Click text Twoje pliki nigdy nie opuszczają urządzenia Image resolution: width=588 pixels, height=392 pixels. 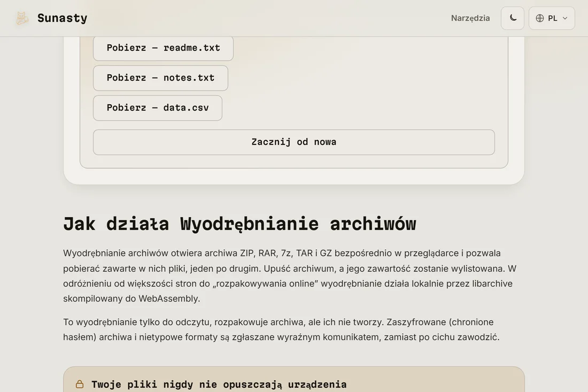coord(219,385)
